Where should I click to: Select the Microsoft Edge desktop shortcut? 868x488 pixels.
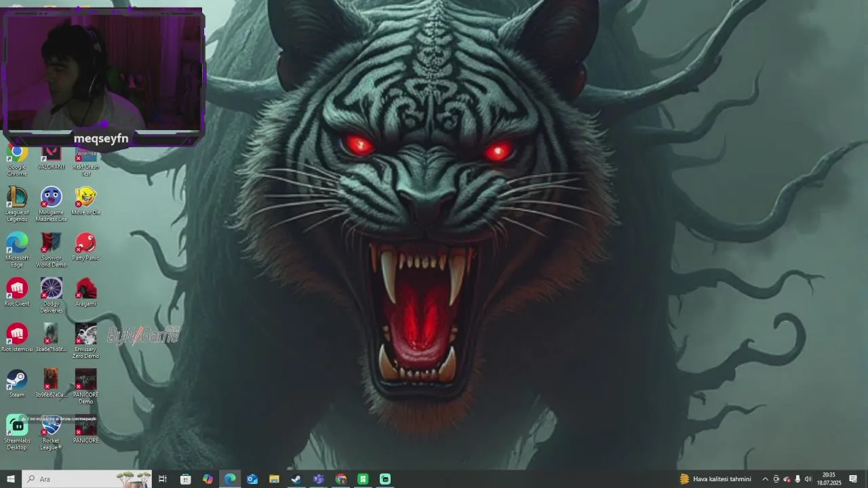coord(17,250)
